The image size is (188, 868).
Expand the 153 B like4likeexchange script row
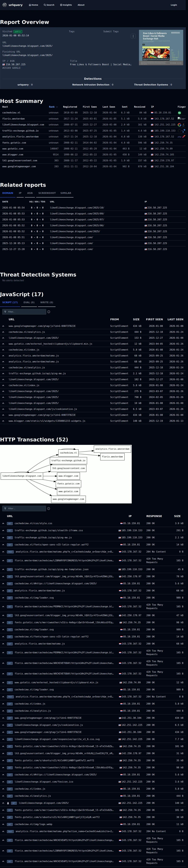pos(3,338)
